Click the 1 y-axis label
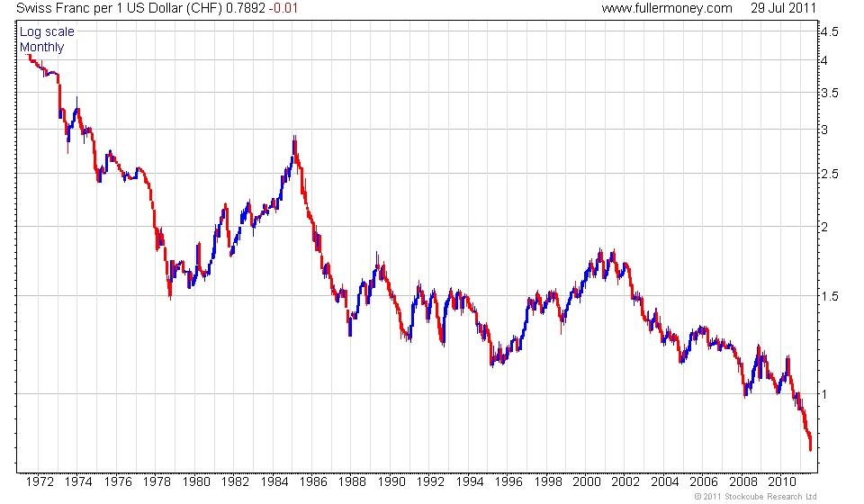Screen dimensions: 864x504 click(x=824, y=394)
